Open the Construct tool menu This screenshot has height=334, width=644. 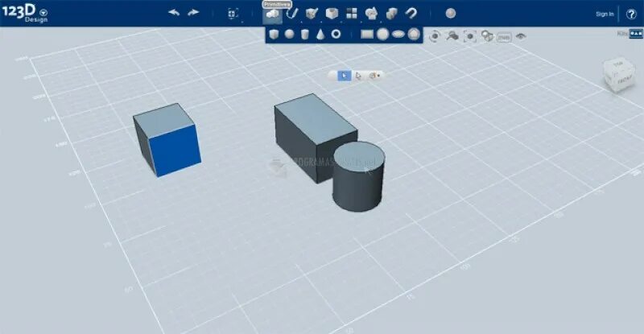coord(312,14)
